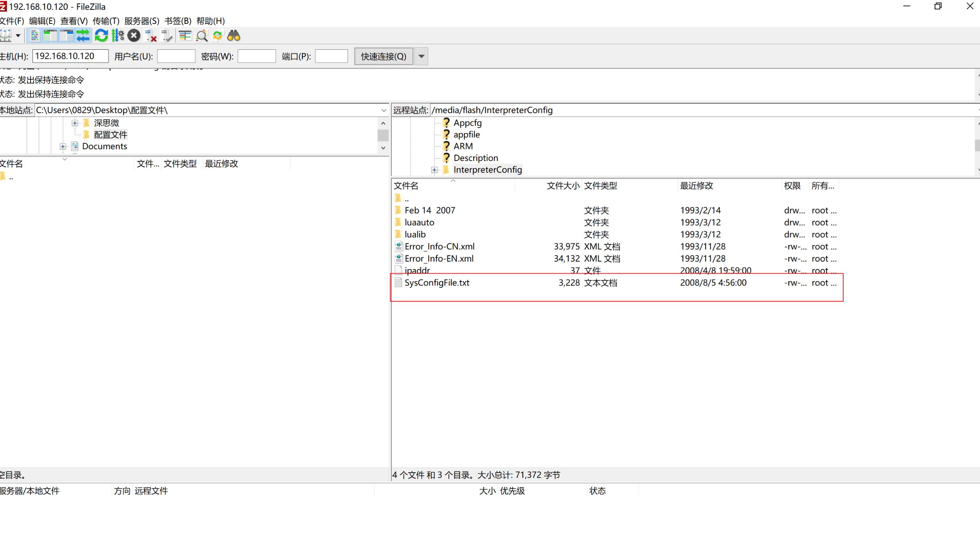Expand the InterpreterConfig remote folder

pyautogui.click(x=434, y=170)
